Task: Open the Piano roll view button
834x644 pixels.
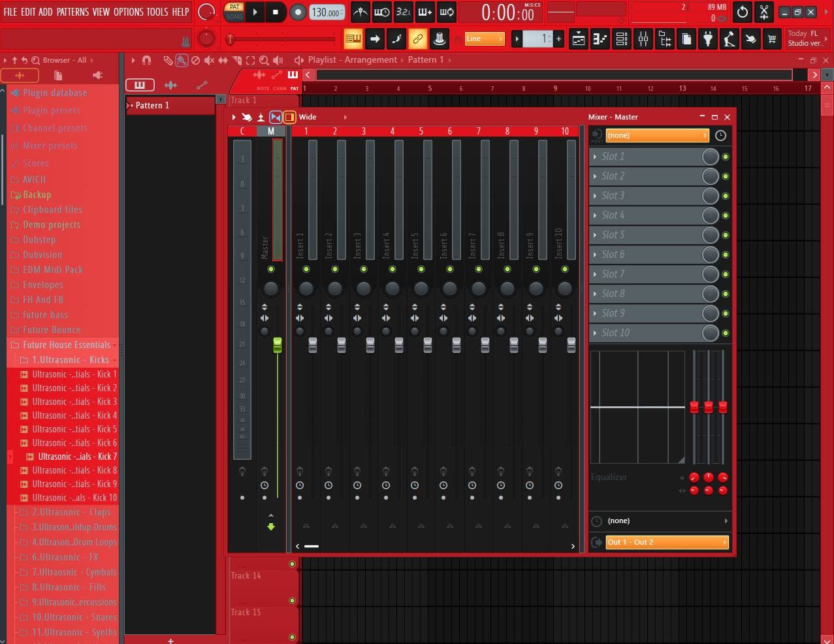Action: (x=600, y=39)
